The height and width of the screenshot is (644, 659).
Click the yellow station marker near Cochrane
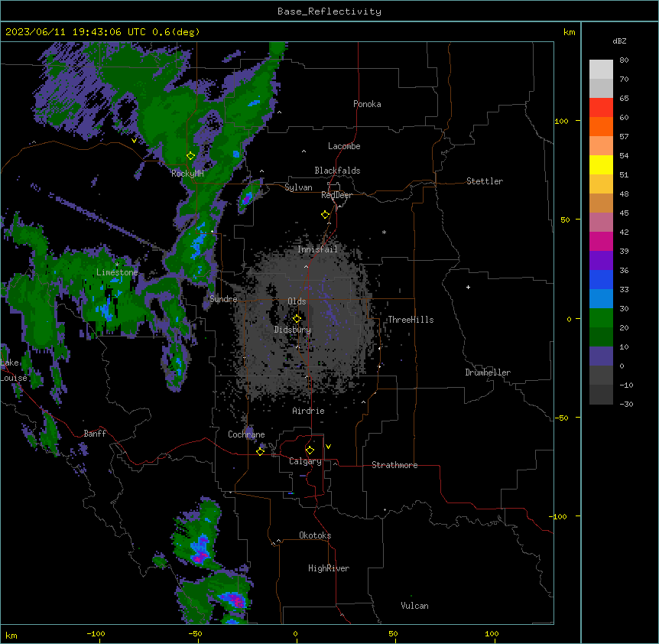click(260, 451)
